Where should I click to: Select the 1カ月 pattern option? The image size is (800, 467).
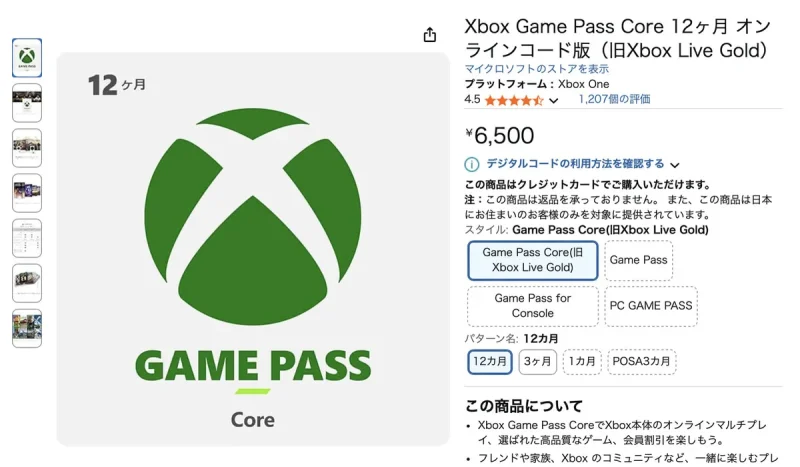582,361
